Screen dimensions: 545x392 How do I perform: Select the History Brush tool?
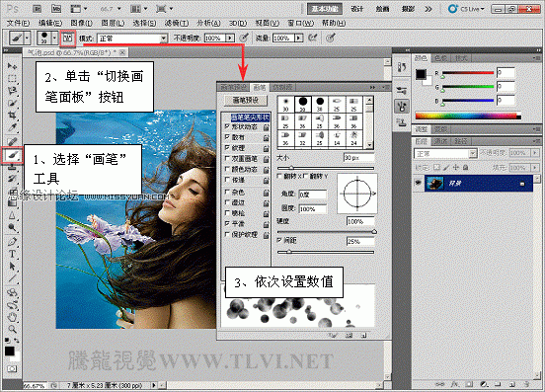click(12, 179)
